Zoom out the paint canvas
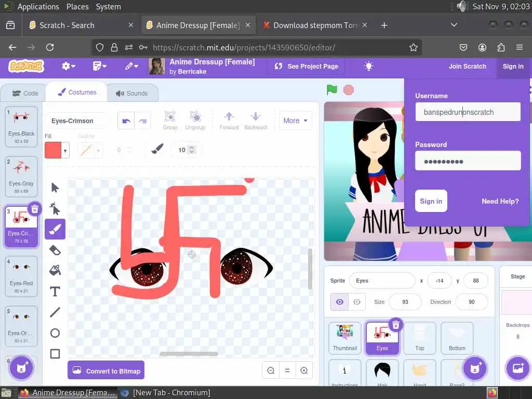Screen dimensions: 532x399 [x=271, y=370]
